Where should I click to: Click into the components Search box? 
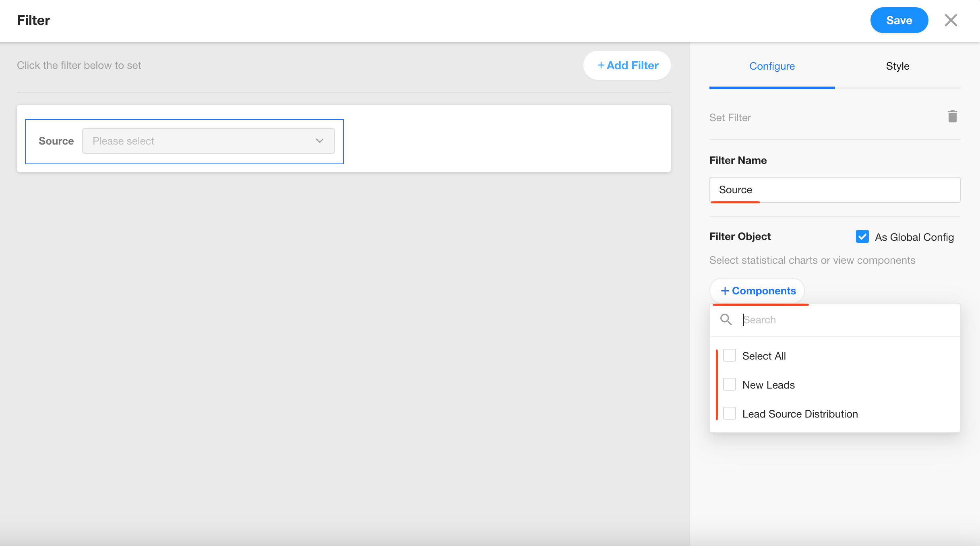click(846, 320)
